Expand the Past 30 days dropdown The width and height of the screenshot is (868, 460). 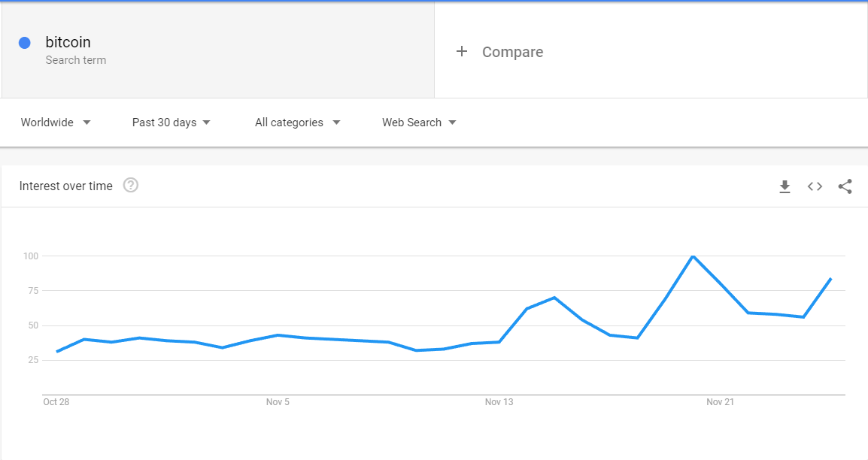coord(171,123)
